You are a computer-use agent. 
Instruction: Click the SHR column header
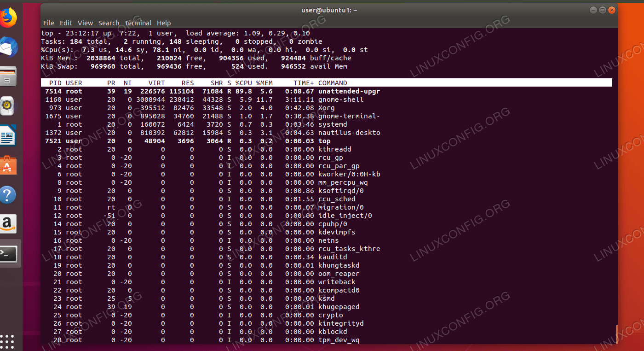(217, 83)
